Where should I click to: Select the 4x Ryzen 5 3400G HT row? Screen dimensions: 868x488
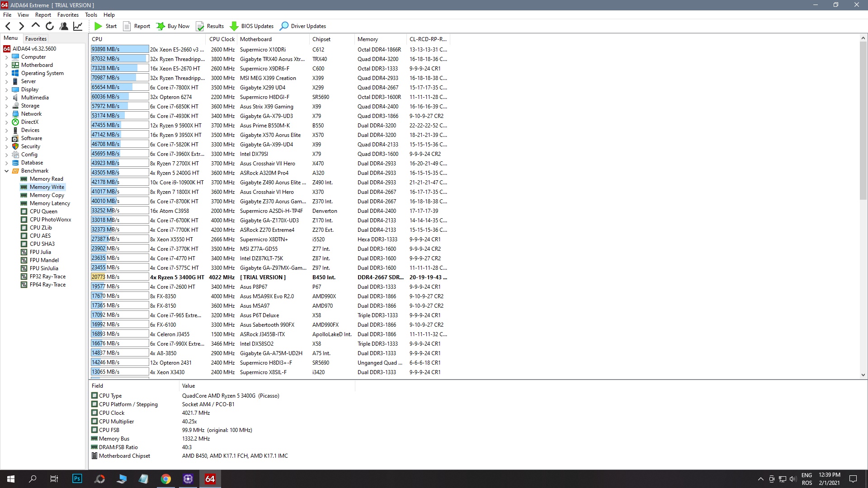[x=269, y=277]
